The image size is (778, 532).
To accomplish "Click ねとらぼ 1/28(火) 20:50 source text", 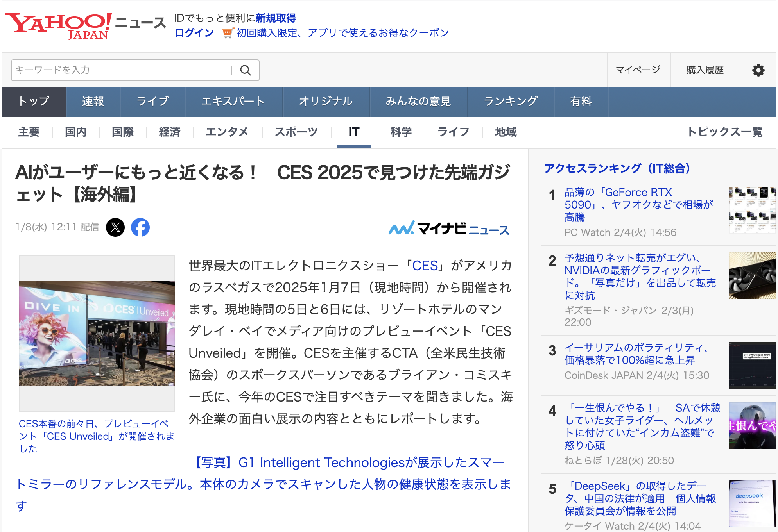I will point(619,461).
